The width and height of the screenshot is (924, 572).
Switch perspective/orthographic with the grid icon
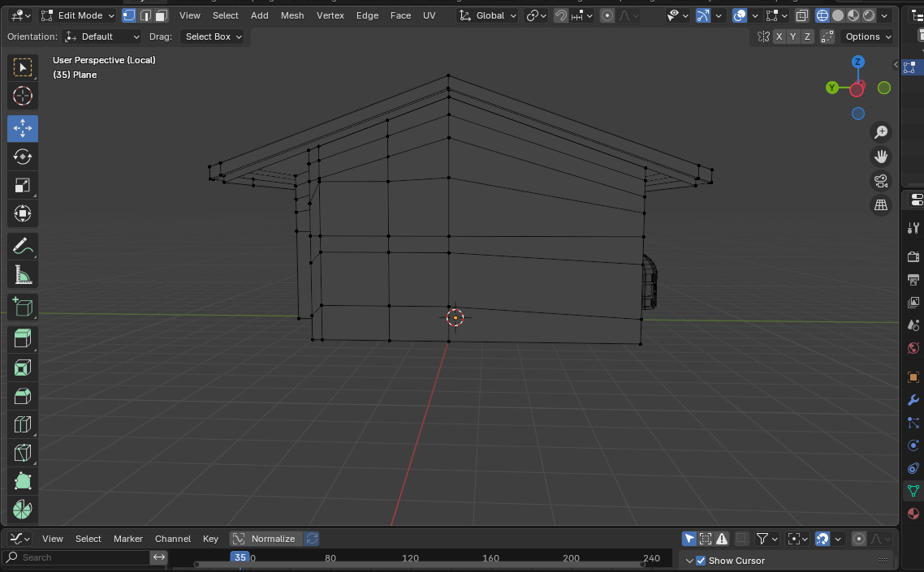(881, 204)
